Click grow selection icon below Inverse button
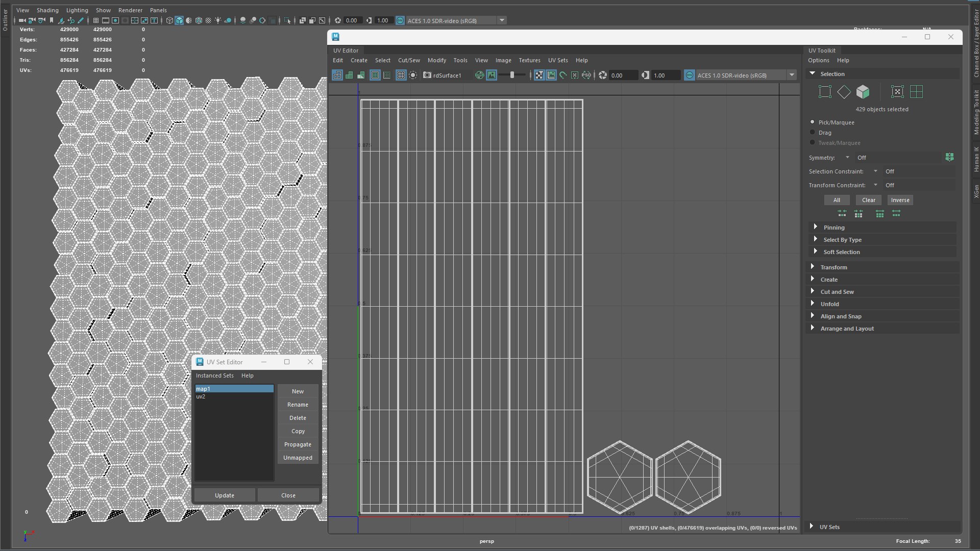The width and height of the screenshot is (980, 551). pos(896,213)
